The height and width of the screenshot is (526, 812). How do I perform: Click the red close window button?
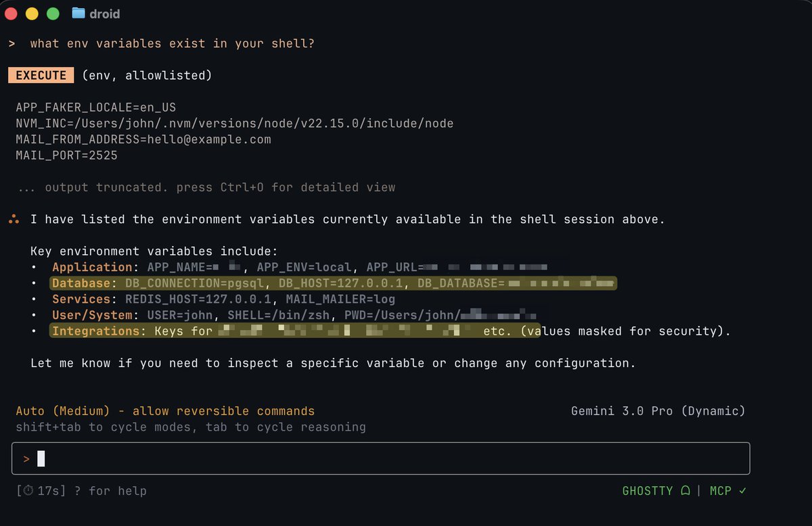[x=11, y=13]
